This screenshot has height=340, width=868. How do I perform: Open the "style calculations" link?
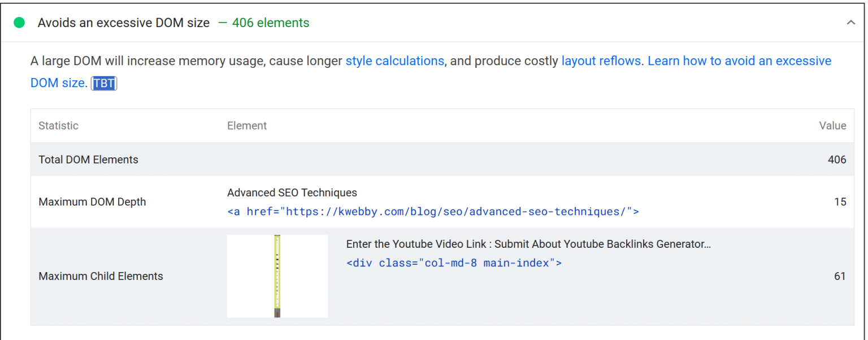tap(394, 61)
